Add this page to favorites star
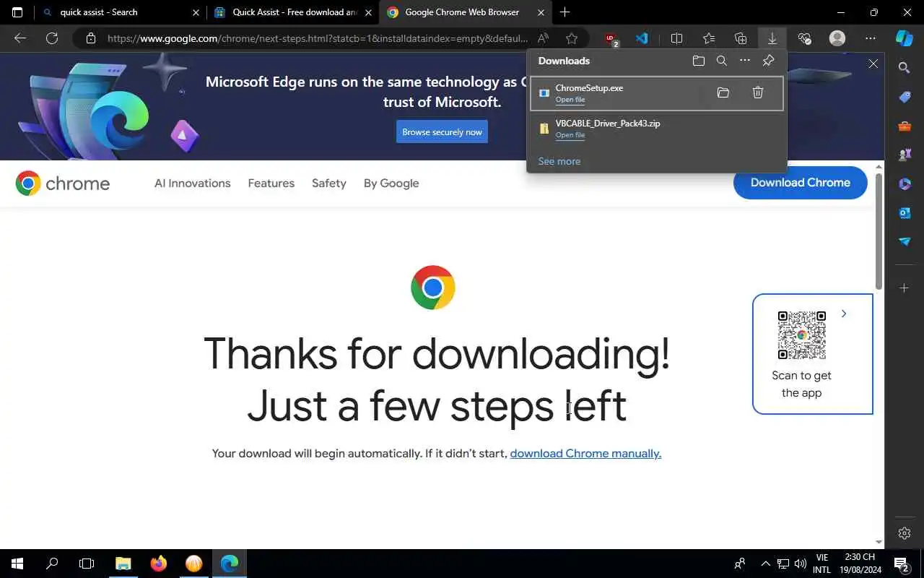 click(x=572, y=38)
